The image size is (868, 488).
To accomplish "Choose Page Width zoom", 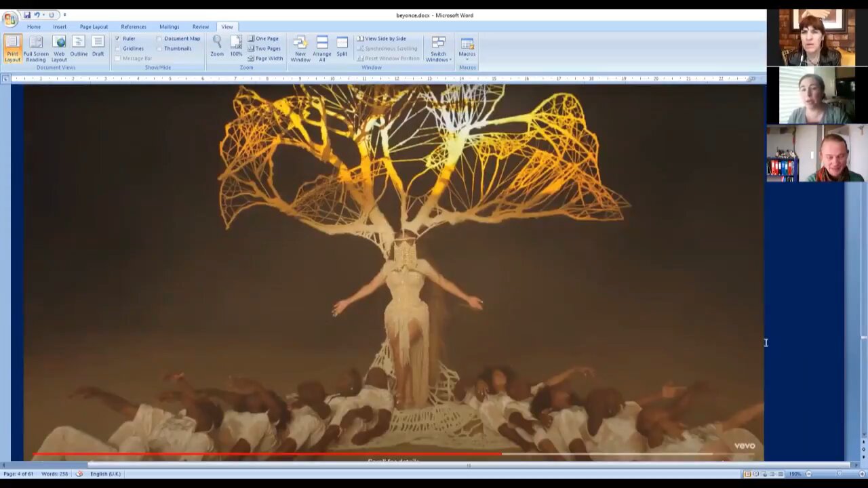I will tap(265, 58).
